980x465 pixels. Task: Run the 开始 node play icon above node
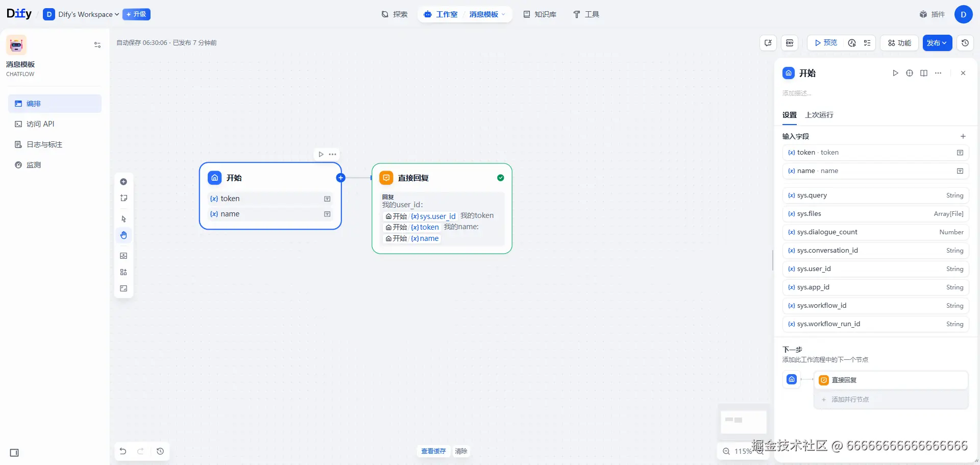(321, 154)
